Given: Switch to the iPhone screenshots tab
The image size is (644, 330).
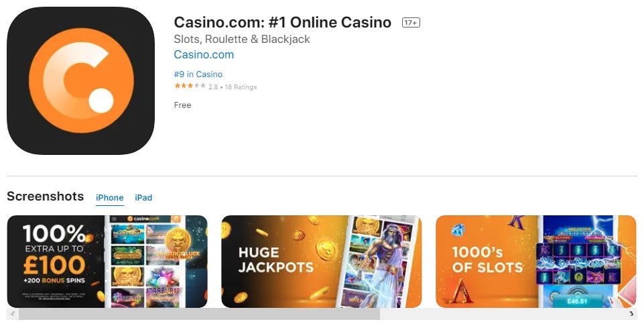Looking at the screenshot, I should [110, 198].
